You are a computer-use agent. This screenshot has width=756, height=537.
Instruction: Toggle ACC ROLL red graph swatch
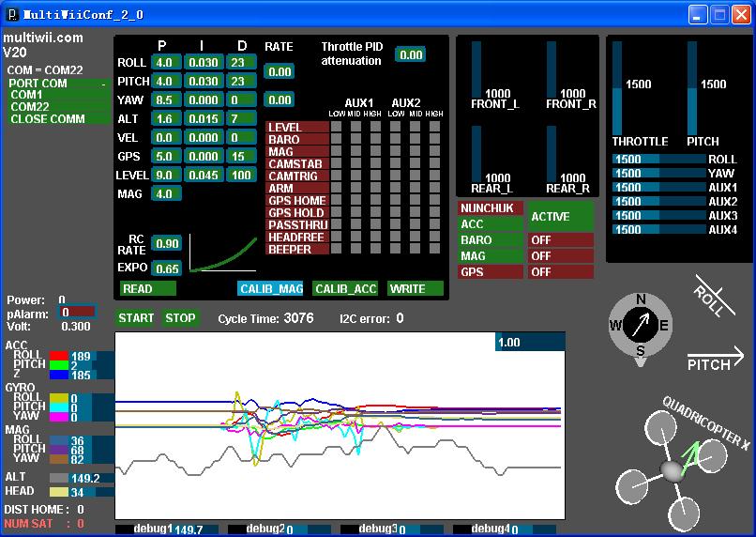tap(59, 356)
